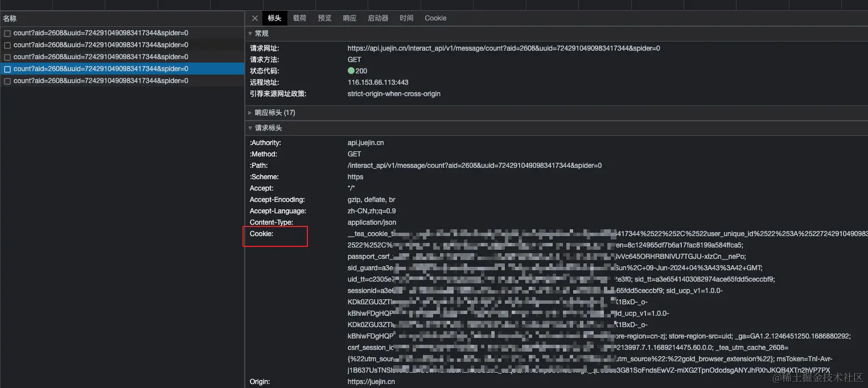Select the first count?aid=2608 request row
This screenshot has height=388, width=868.
point(122,33)
